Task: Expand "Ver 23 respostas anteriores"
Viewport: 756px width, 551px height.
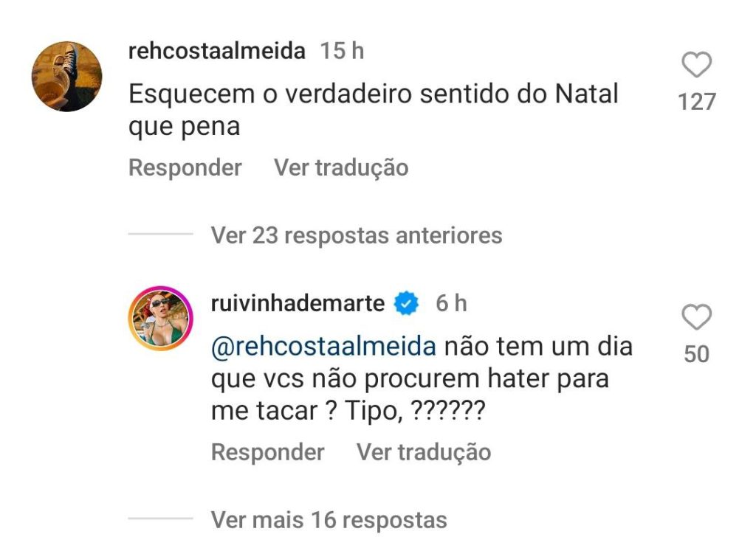Action: click(356, 235)
